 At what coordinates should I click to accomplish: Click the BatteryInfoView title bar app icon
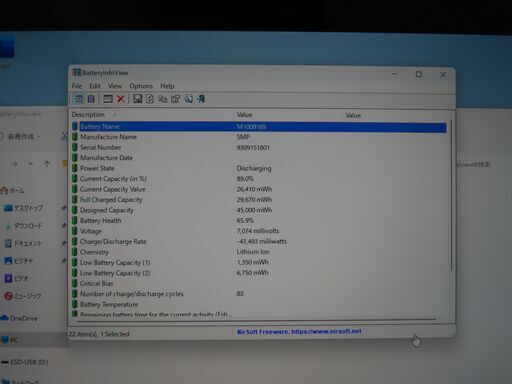77,72
